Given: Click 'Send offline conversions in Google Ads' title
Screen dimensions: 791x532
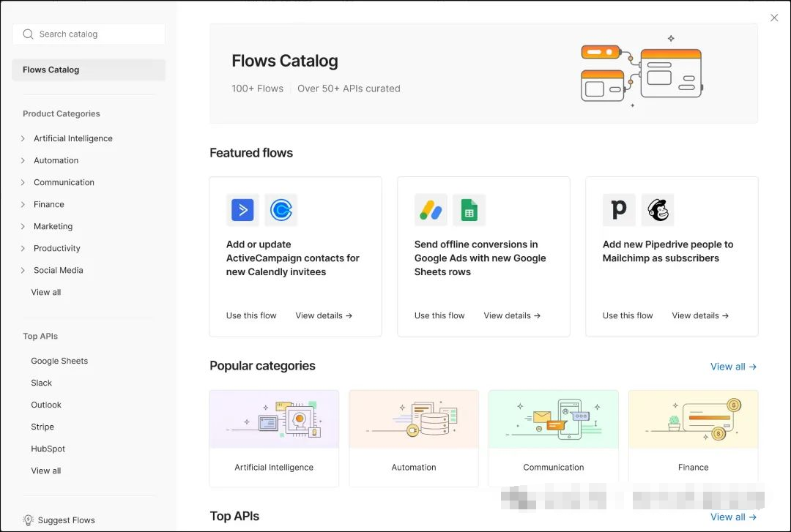Looking at the screenshot, I should [x=480, y=258].
